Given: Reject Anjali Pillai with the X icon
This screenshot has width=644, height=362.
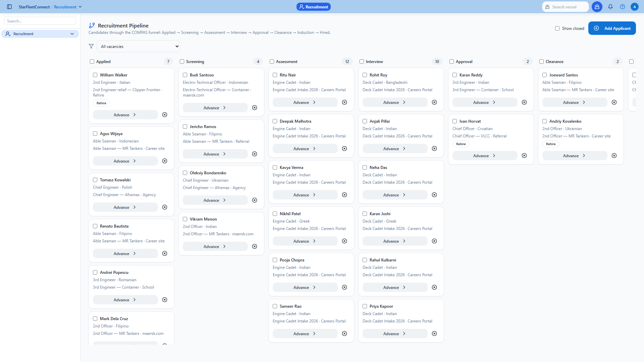Looking at the screenshot, I should coord(434,148).
